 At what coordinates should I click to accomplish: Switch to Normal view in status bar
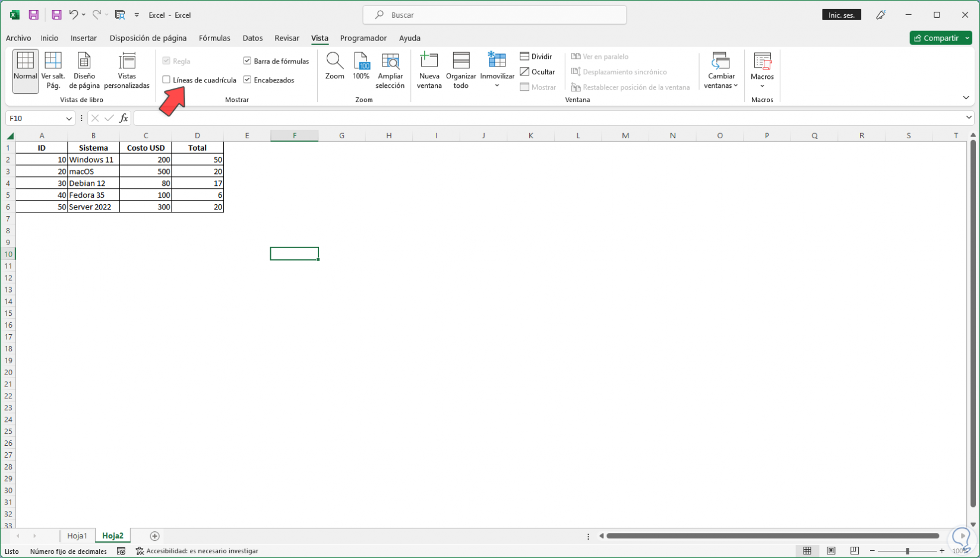point(807,551)
